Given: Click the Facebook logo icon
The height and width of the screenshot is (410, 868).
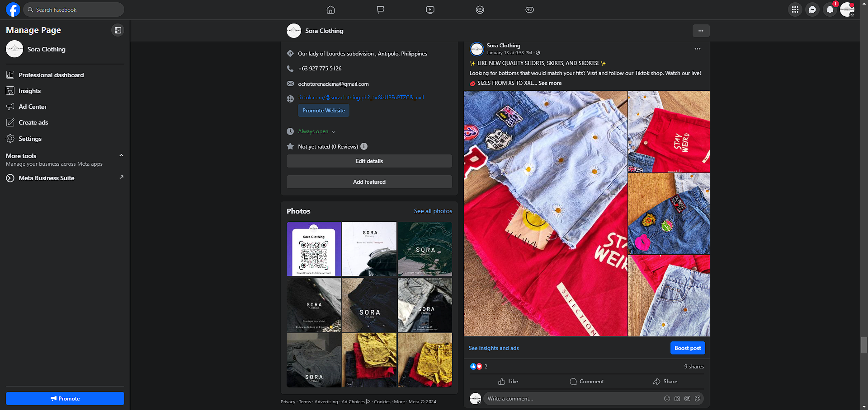Looking at the screenshot, I should (13, 9).
